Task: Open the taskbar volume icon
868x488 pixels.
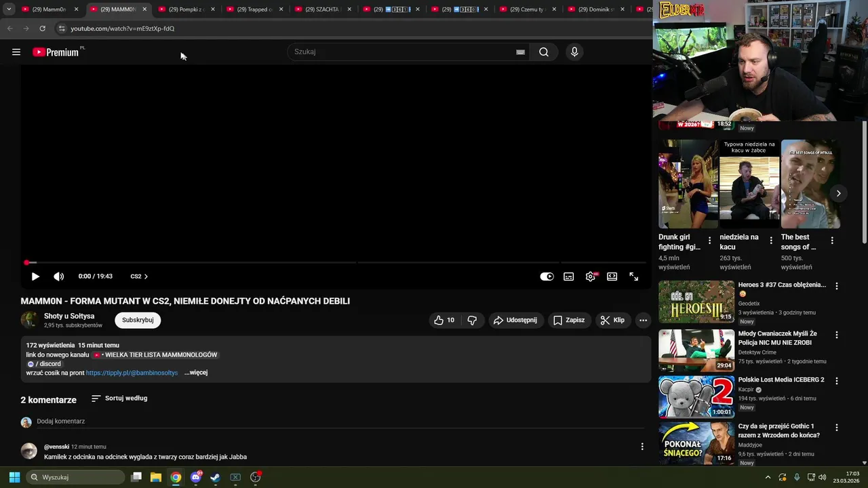Action: (x=823, y=477)
